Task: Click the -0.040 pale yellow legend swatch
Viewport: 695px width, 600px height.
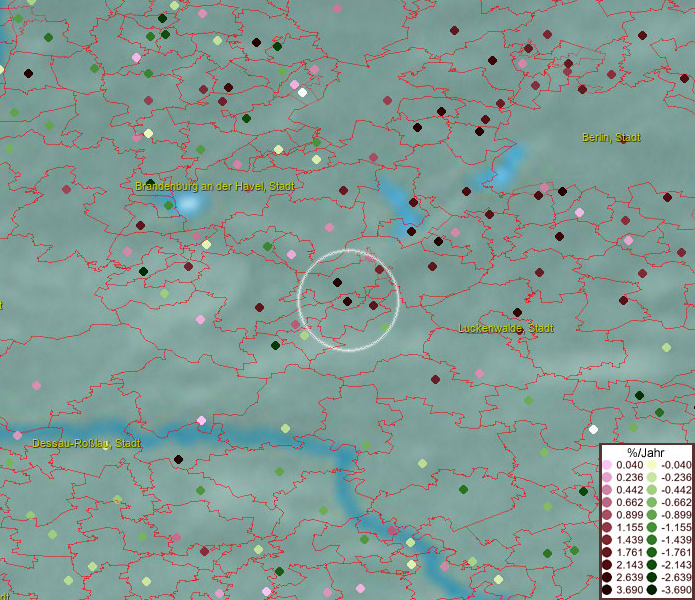Action: (652, 465)
